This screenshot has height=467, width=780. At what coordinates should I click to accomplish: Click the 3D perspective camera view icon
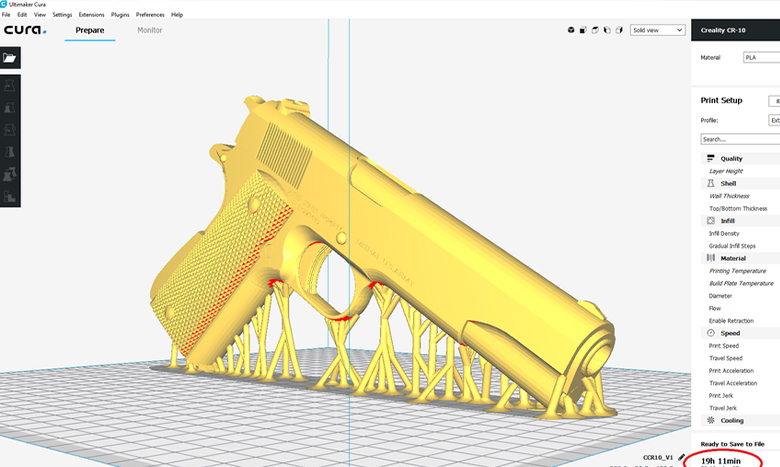(x=571, y=30)
